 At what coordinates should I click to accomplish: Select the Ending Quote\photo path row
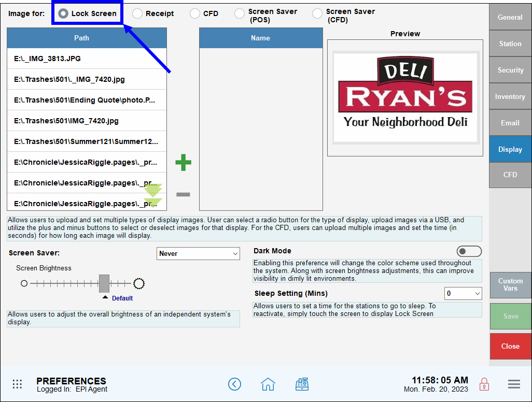(x=87, y=100)
